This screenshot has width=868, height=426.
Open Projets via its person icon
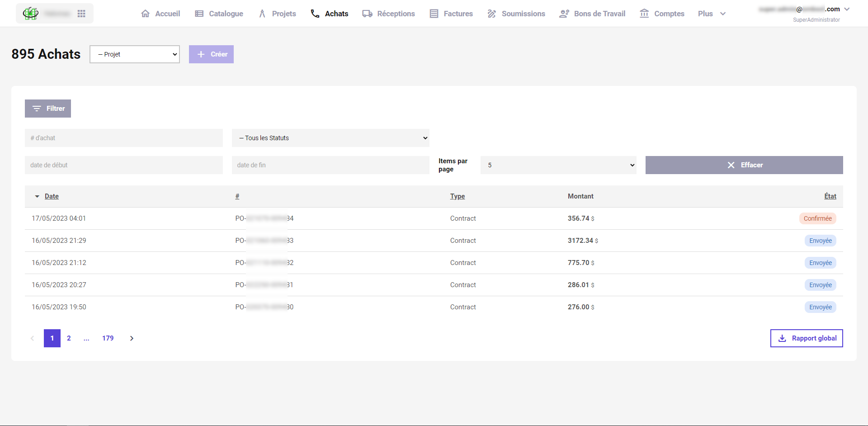(262, 14)
